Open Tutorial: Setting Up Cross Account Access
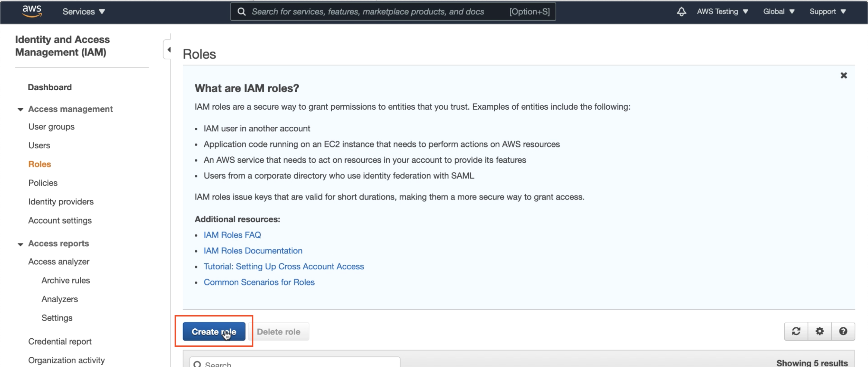The height and width of the screenshot is (367, 868). [284, 266]
